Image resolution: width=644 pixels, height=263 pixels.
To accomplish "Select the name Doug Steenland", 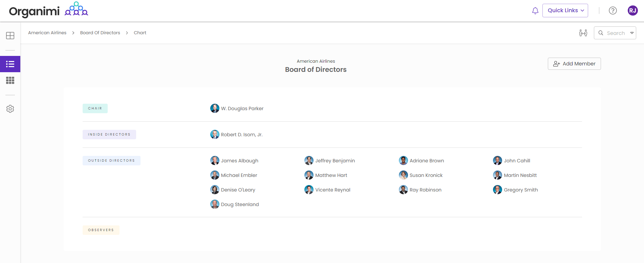I will [x=240, y=204].
